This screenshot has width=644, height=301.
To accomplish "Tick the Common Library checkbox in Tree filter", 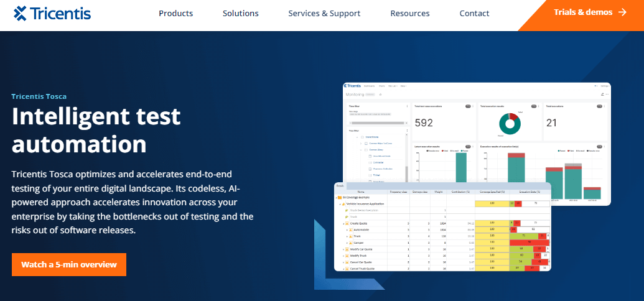I will tap(366, 150).
